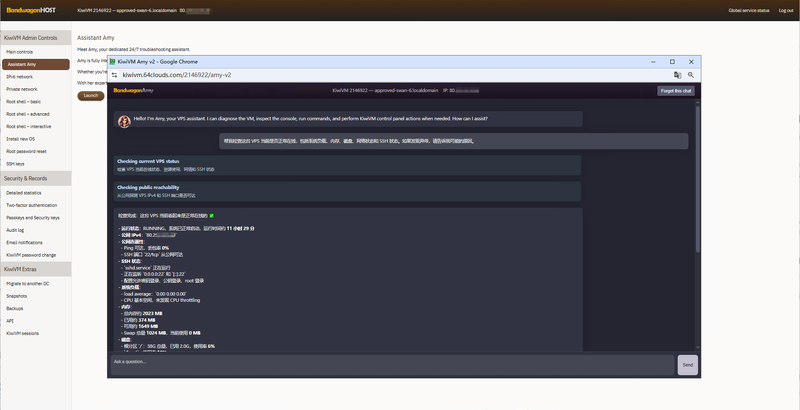This screenshot has width=800, height=410.
Task: Open site info icon beside the URL
Action: pos(115,75)
